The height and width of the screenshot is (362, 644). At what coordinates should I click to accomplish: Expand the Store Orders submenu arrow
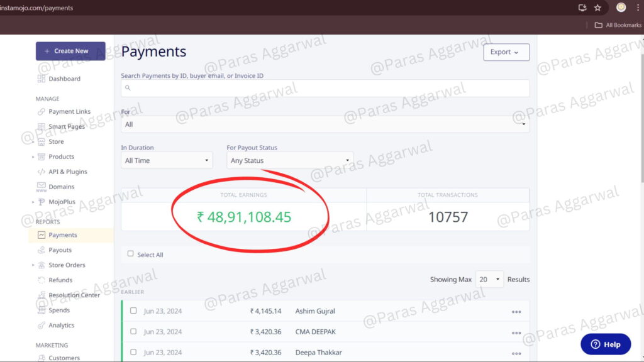[33, 265]
